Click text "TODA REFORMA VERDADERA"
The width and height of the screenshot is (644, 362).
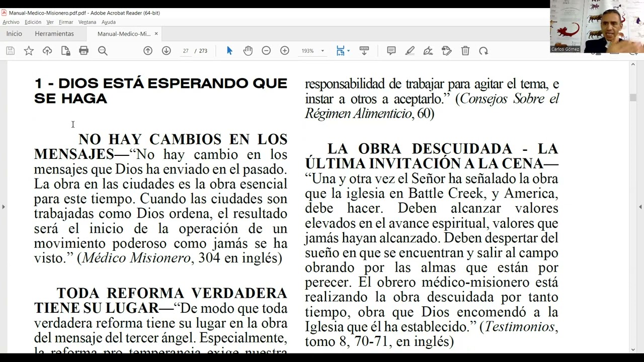(172, 293)
